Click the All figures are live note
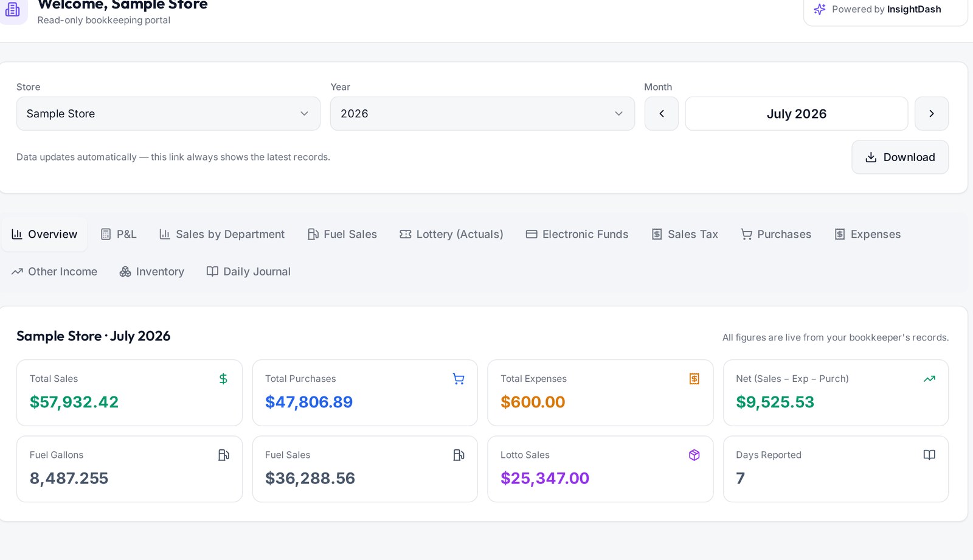Screen dimensions: 973x560 tap(836, 337)
